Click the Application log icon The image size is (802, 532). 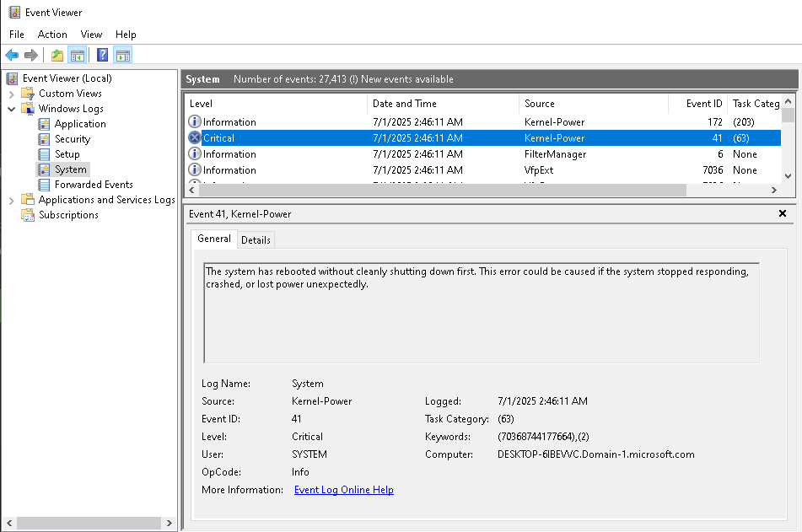[45, 124]
